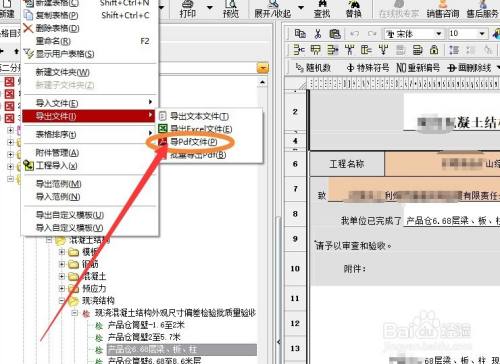Select 工程导入(x) menu item
500x364 pixels.
pyautogui.click(x=89, y=166)
